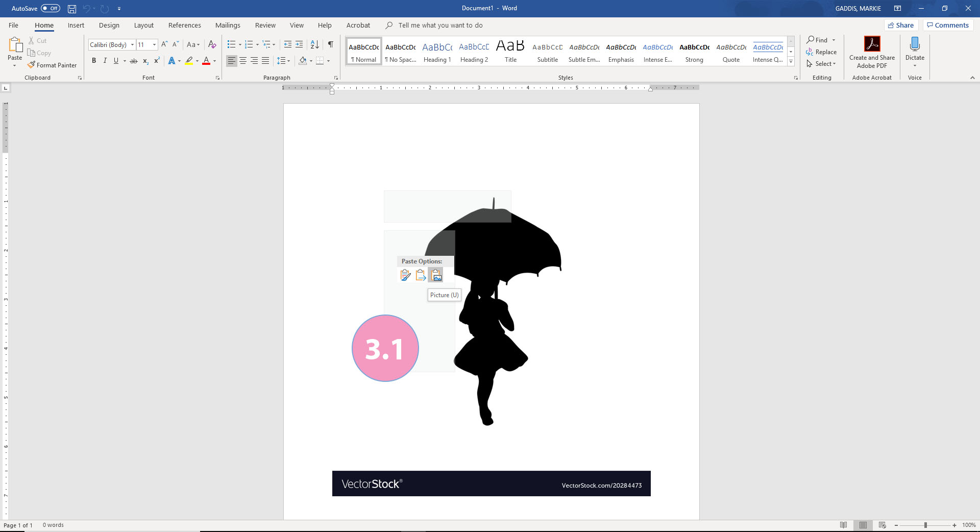Click the 0 words status indicator

click(x=53, y=525)
